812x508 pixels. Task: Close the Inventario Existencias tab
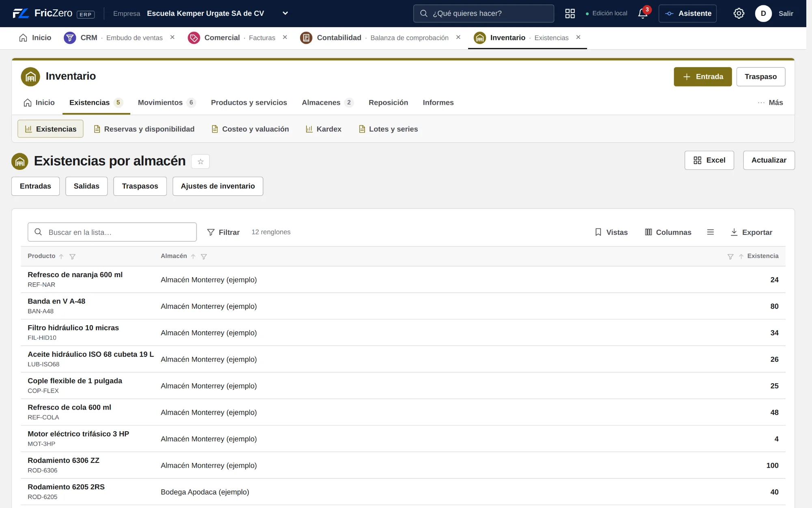pos(578,37)
